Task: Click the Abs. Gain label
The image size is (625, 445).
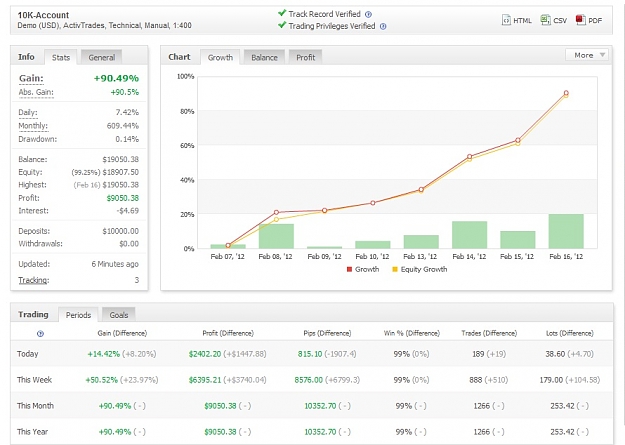Action: pos(36,92)
